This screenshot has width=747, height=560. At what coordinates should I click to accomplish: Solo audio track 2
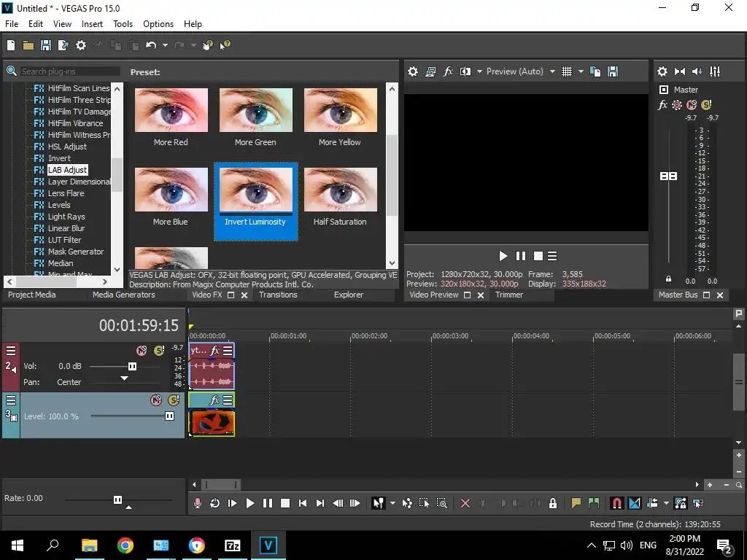[159, 351]
